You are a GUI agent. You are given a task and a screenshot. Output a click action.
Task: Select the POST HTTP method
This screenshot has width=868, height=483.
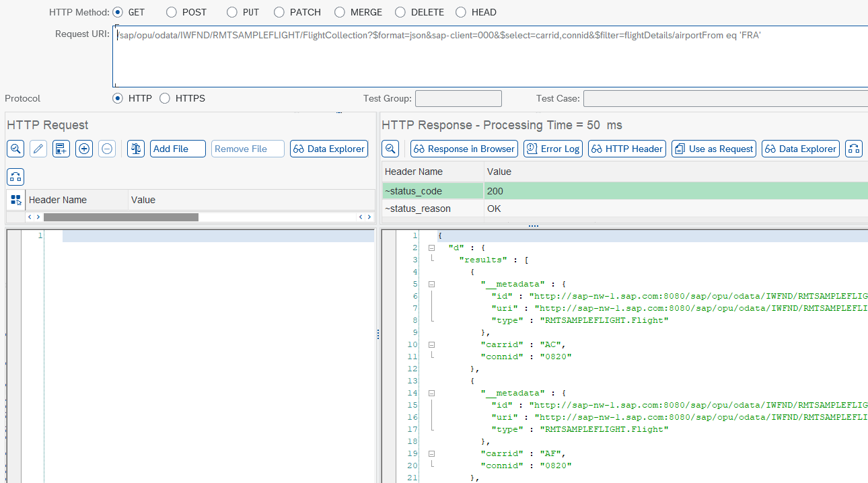pyautogui.click(x=172, y=12)
